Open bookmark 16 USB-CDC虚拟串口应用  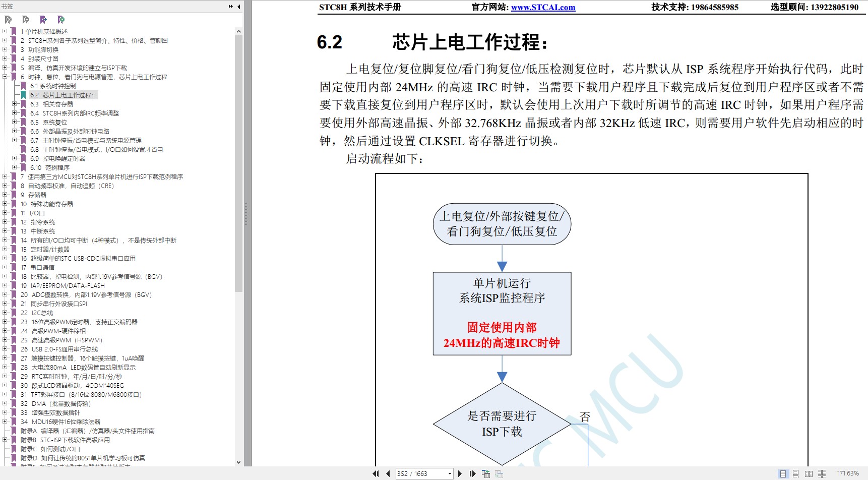78,258
